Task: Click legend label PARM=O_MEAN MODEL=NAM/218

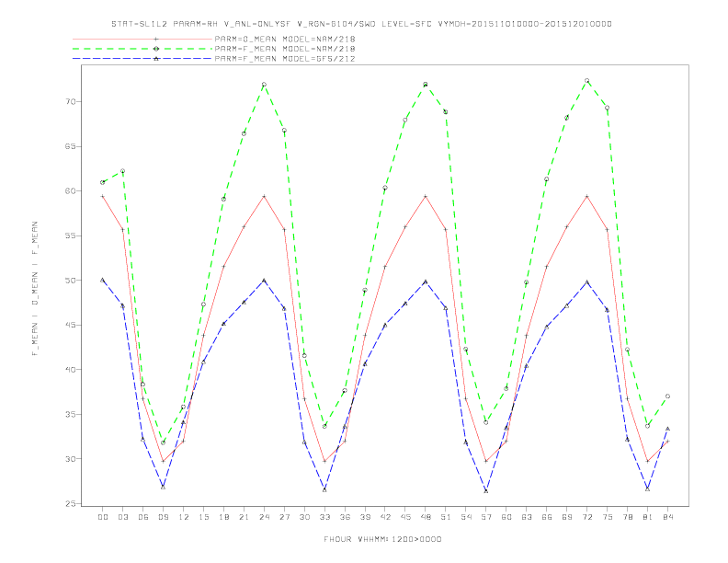Action: [x=285, y=39]
